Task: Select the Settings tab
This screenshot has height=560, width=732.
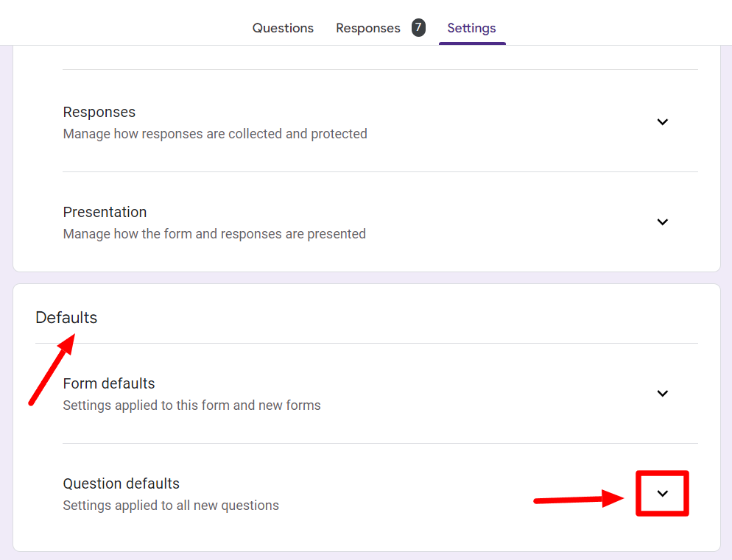Action: (471, 28)
